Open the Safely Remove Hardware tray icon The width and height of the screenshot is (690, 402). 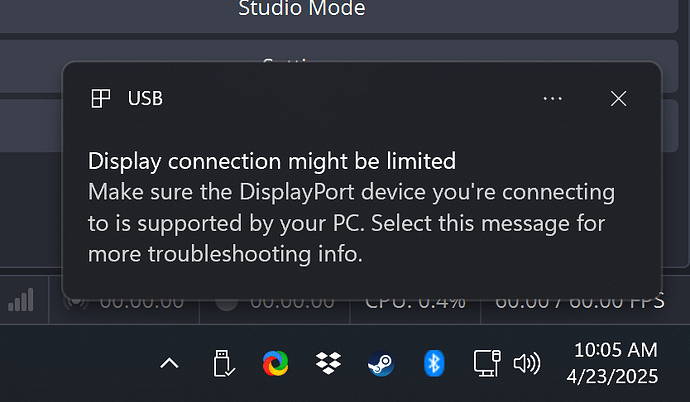tap(223, 364)
